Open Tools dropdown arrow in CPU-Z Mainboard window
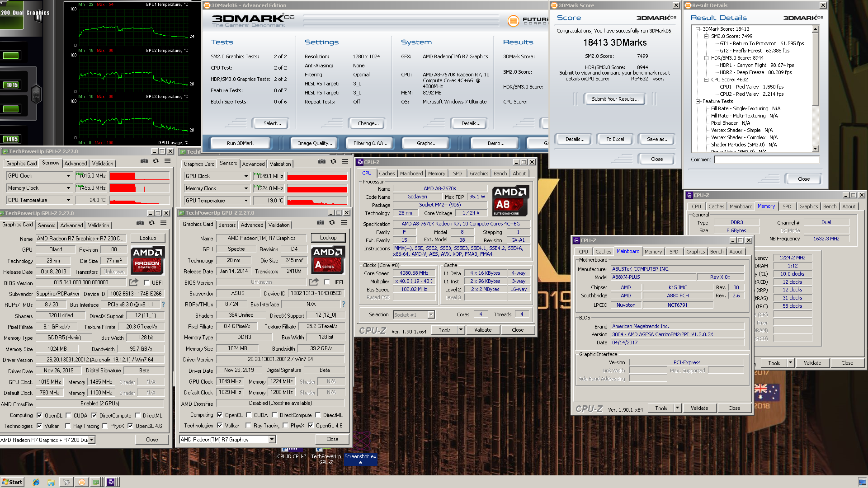The image size is (868, 488). pos(677,408)
